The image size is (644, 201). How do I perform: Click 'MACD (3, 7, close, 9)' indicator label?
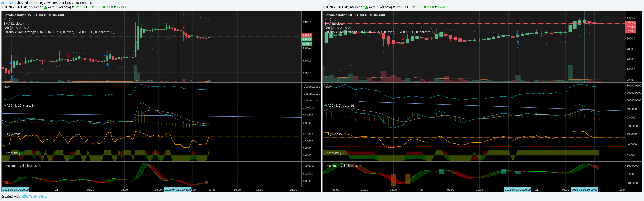339,105
